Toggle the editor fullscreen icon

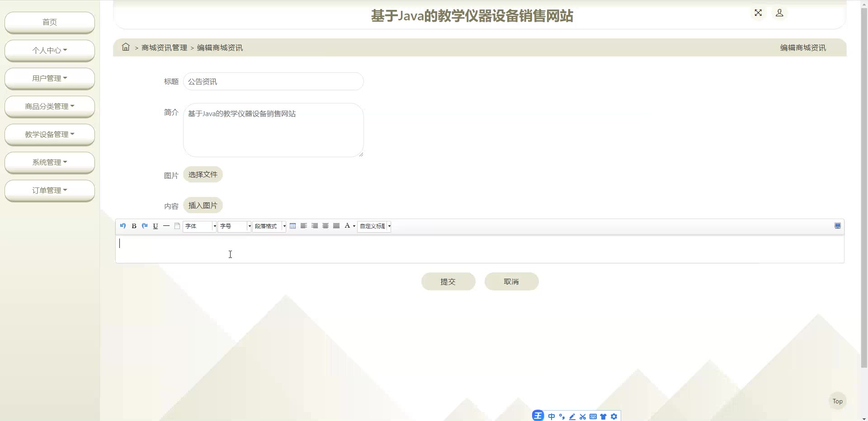838,226
